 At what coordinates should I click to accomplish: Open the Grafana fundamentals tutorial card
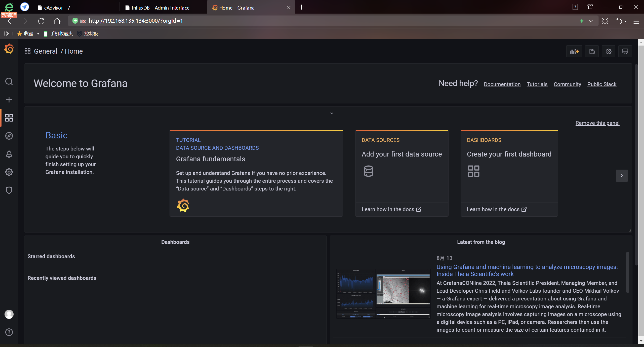(x=256, y=173)
